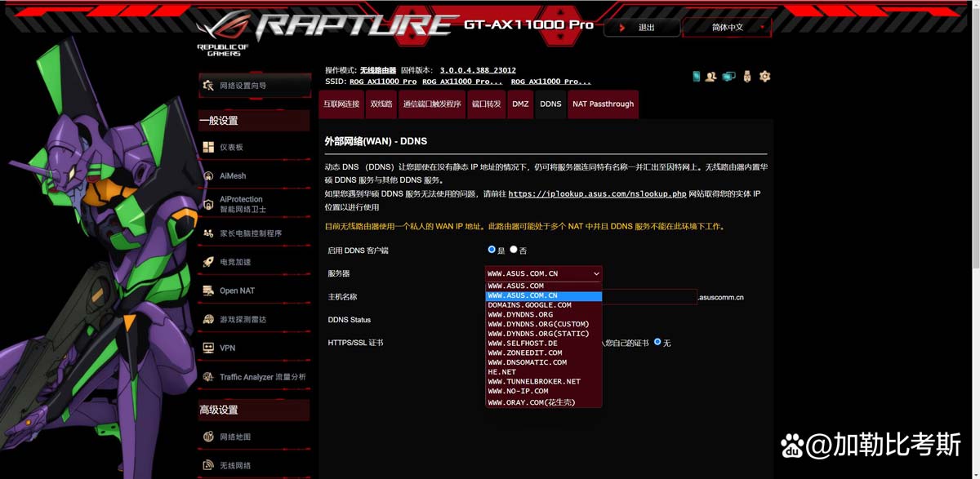Open the language dropdown 简体中文
The image size is (980, 479).
pyautogui.click(x=727, y=27)
